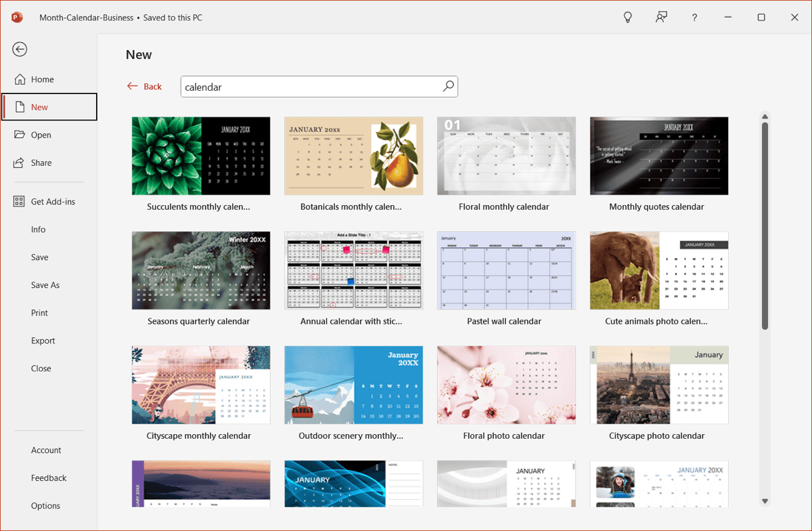Click Get Add-ins label

tap(53, 202)
